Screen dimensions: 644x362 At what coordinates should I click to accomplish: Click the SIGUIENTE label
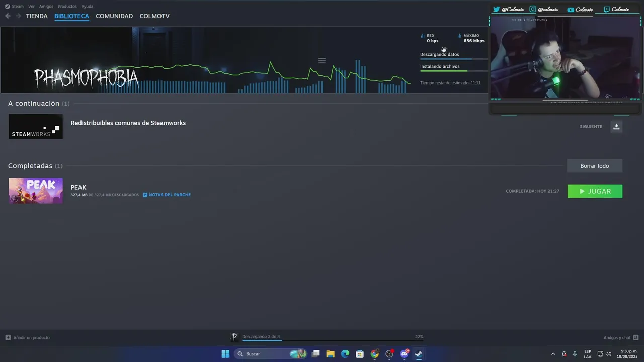pyautogui.click(x=591, y=127)
